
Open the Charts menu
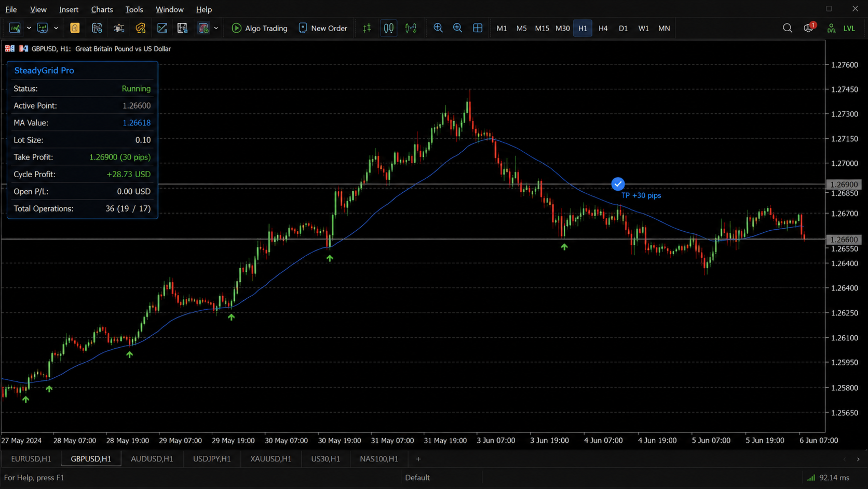coord(102,9)
